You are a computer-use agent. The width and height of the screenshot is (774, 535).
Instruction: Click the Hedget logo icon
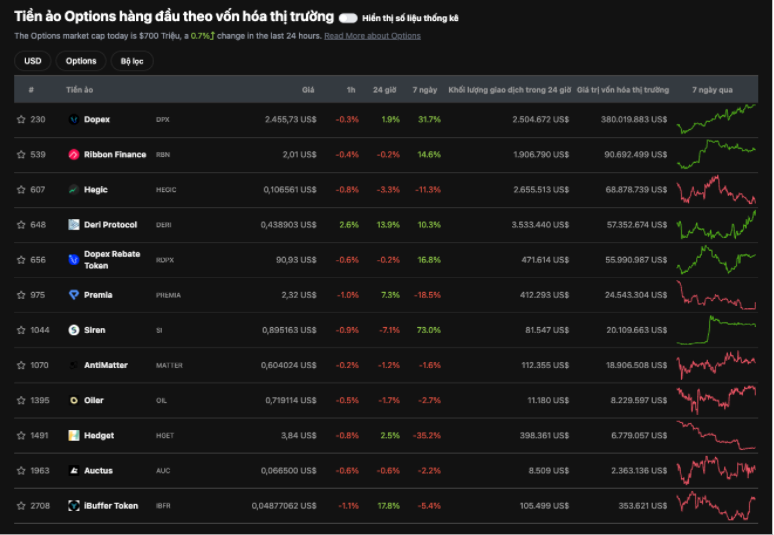[74, 436]
